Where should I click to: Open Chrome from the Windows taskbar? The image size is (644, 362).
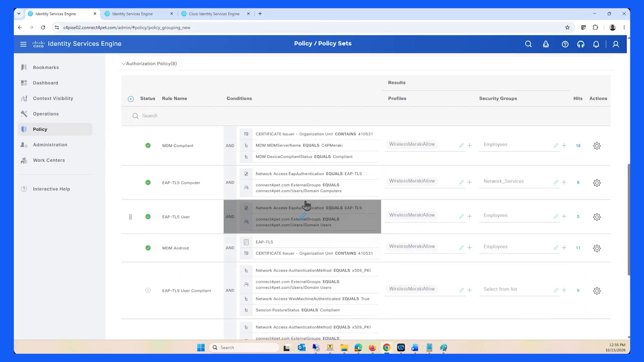point(386,348)
